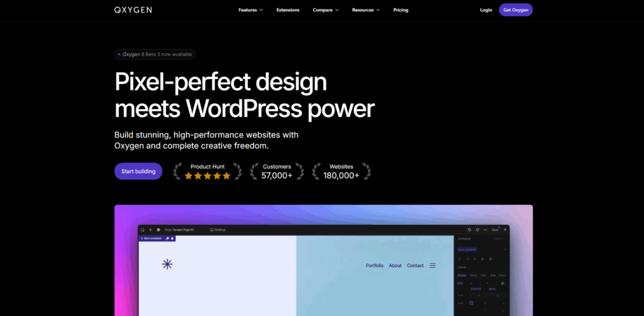Click the undo arrow in builder toolbar
Viewport: 644px width, 316px height.
pyautogui.click(x=469, y=230)
